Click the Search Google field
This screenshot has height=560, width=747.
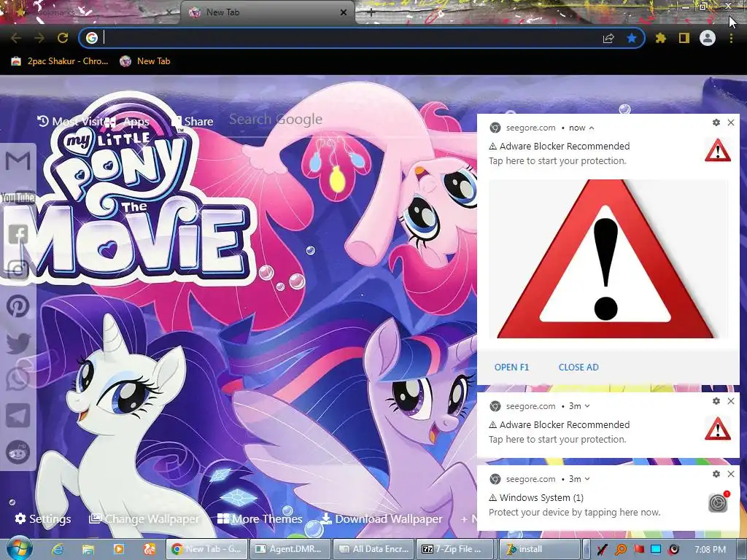pyautogui.click(x=350, y=120)
